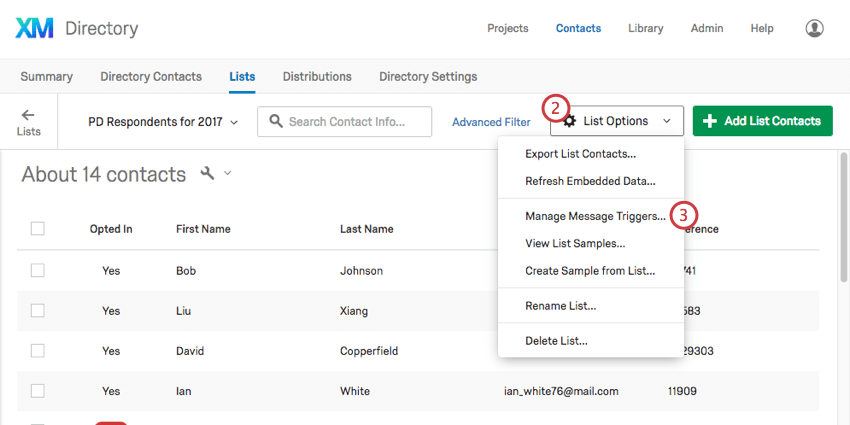
Task: Select Export List Contacts menu entry
Action: coord(580,154)
